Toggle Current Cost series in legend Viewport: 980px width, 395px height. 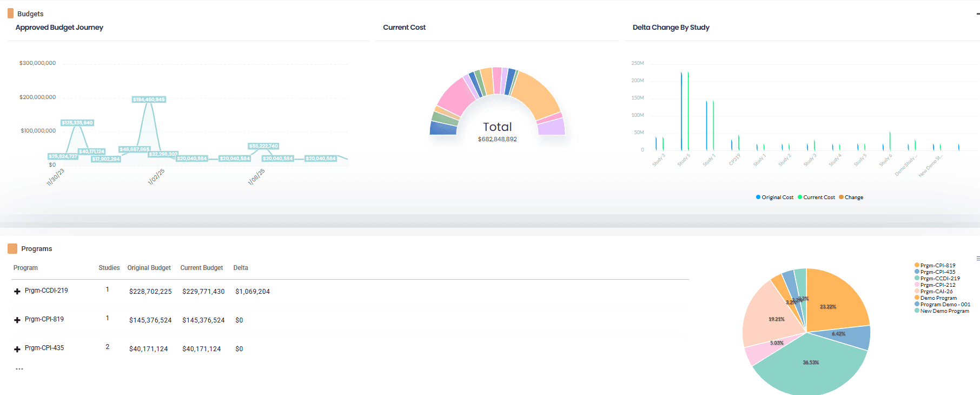816,198
